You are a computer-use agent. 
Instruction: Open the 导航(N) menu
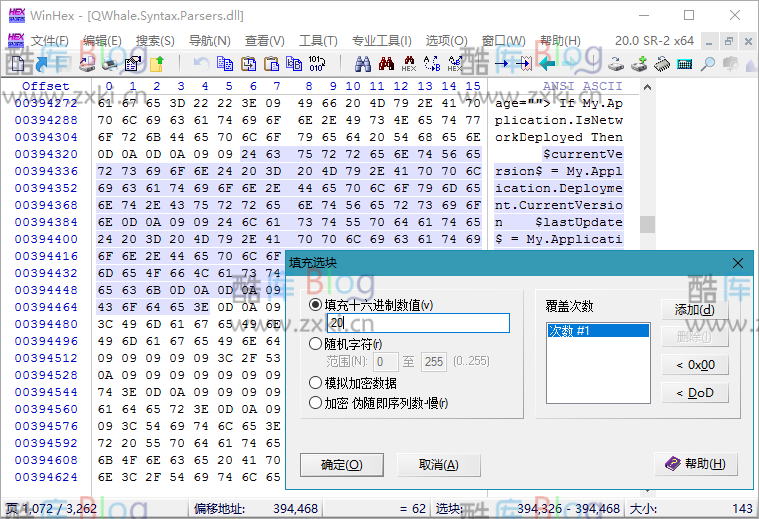click(x=210, y=41)
